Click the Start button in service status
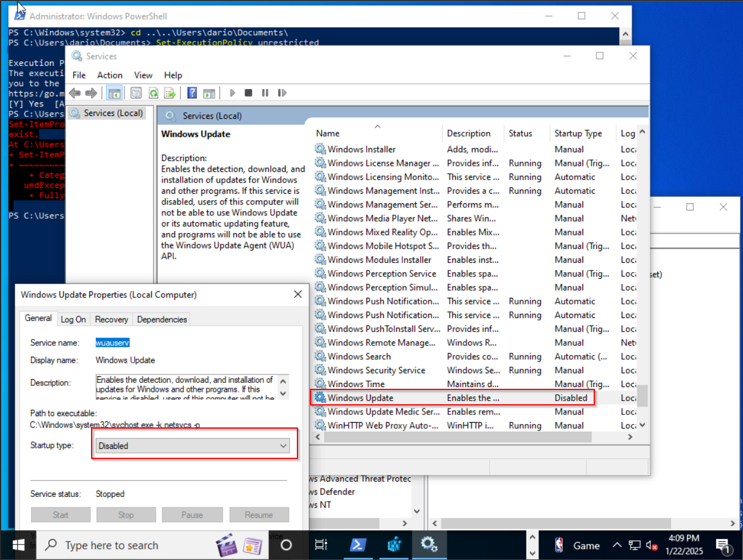Screen dimensions: 743x560 [x=61, y=515]
